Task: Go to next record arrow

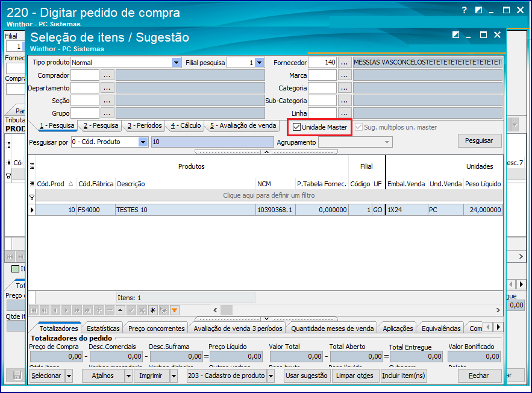Action: (x=66, y=310)
